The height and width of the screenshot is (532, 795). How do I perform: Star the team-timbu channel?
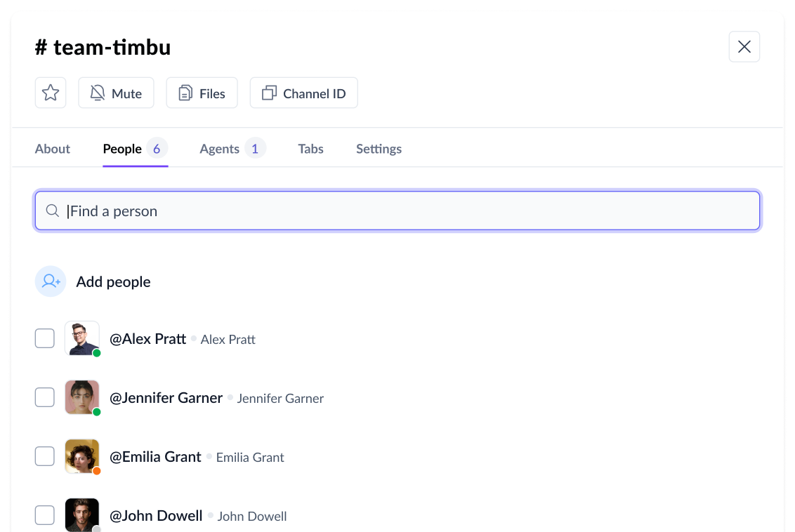pyautogui.click(x=51, y=93)
